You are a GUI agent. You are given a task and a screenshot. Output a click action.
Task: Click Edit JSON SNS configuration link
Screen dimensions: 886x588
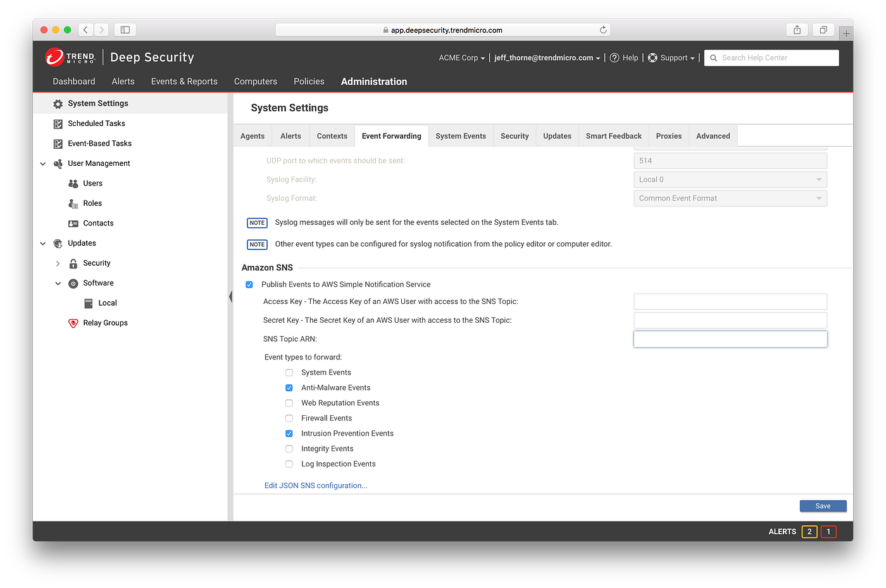tap(315, 485)
